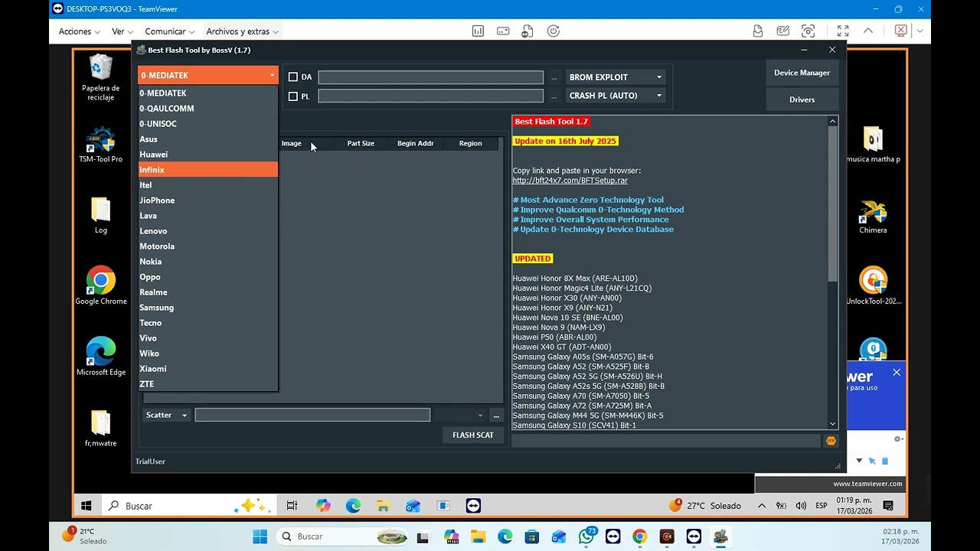Select ZTE in the brand list

207,384
